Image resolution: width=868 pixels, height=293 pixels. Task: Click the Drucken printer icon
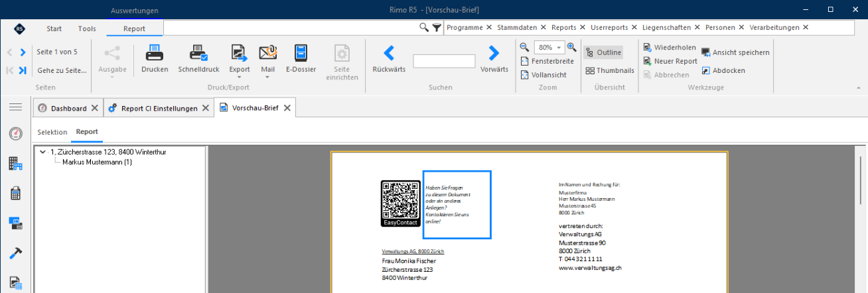tap(154, 52)
